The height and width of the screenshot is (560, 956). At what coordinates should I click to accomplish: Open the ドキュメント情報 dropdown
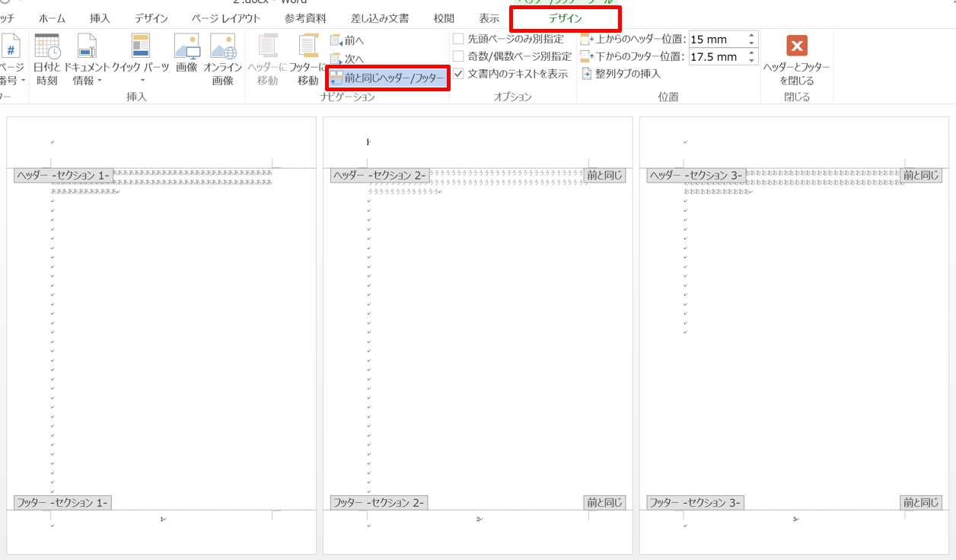click(87, 59)
